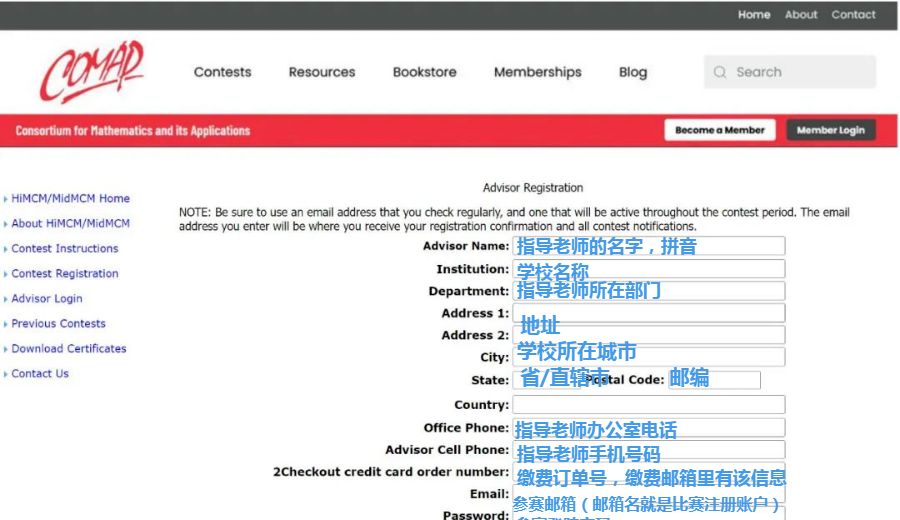Click the Address 1 field
This screenshot has width=900, height=520.
(649, 313)
